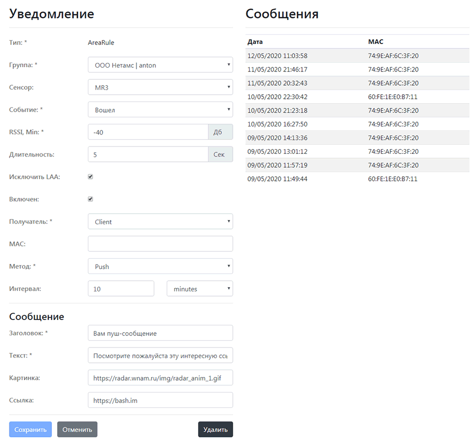The image size is (476, 448).
Task: Toggle the Исключить LAA checkbox
Action: (90, 177)
